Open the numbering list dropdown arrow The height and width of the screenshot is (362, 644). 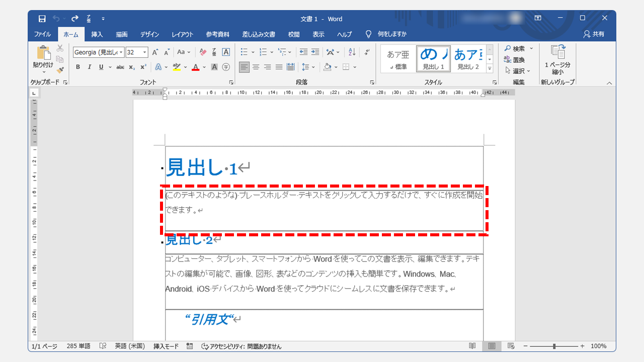272,52
